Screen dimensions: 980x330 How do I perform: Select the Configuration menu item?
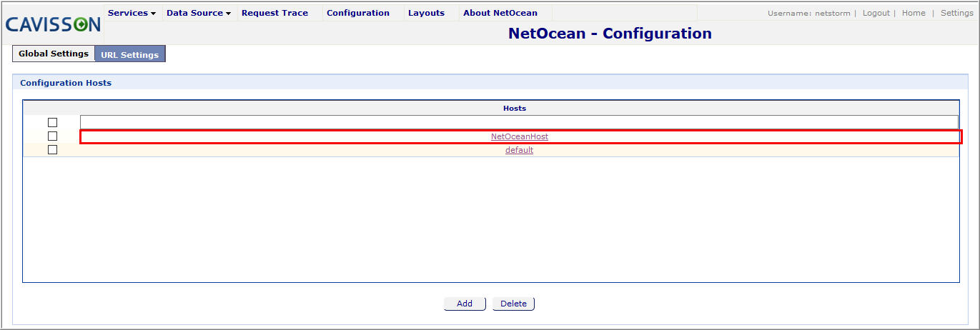pos(358,13)
